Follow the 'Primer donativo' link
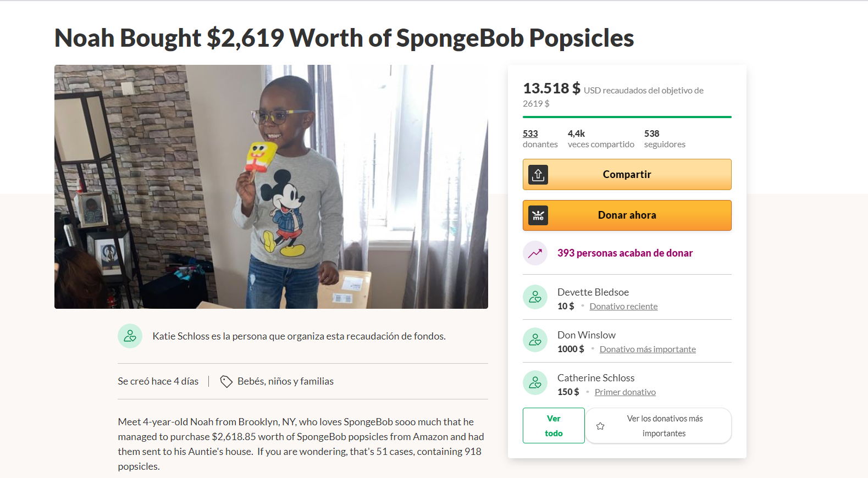Screen dimensions: 868x478 (x=625, y=392)
